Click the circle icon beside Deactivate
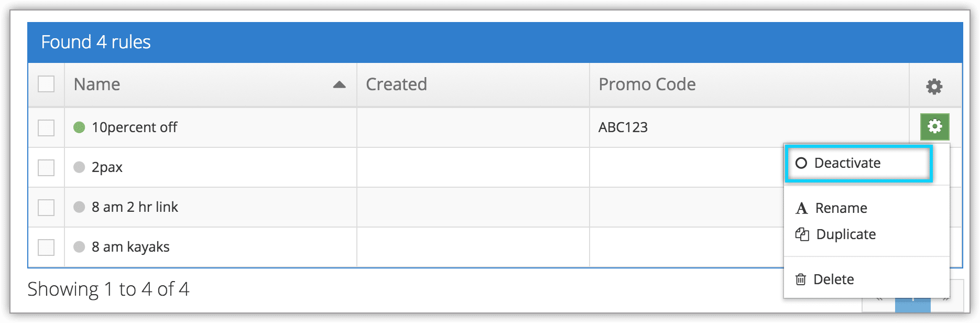This screenshot has height=323, width=980. pos(801,163)
